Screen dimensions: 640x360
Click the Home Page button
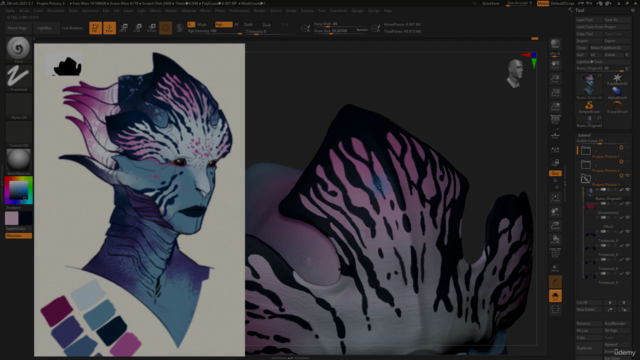tap(17, 28)
